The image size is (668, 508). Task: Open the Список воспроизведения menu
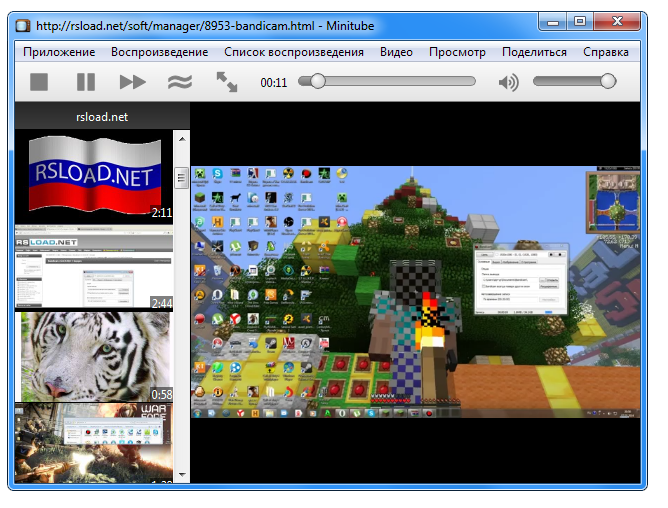pos(294,52)
